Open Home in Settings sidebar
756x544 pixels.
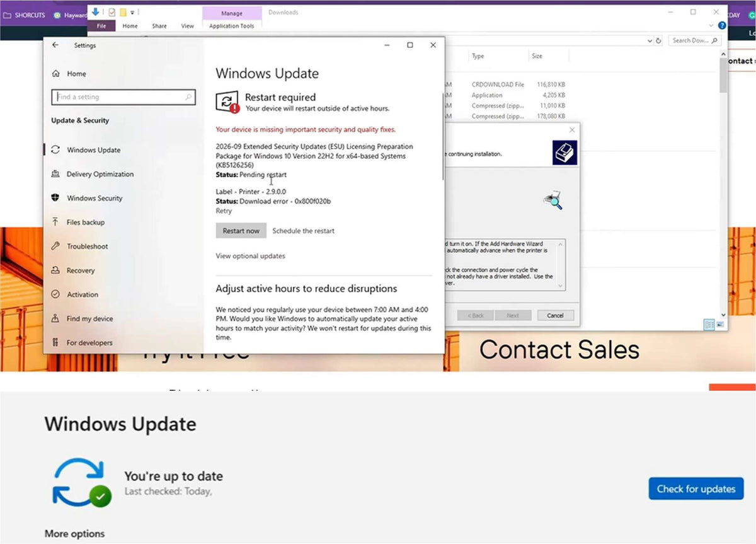(69, 74)
